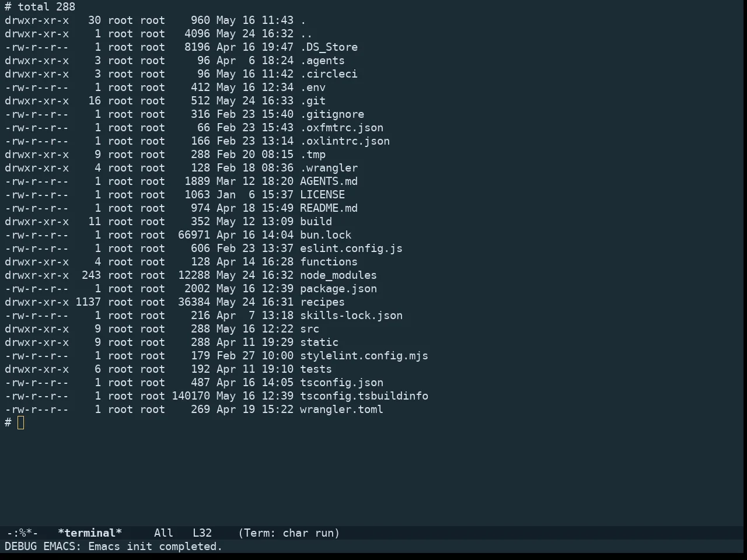Place cursor at the shell prompt cursor box
The height and width of the screenshot is (560, 747).
(x=21, y=423)
